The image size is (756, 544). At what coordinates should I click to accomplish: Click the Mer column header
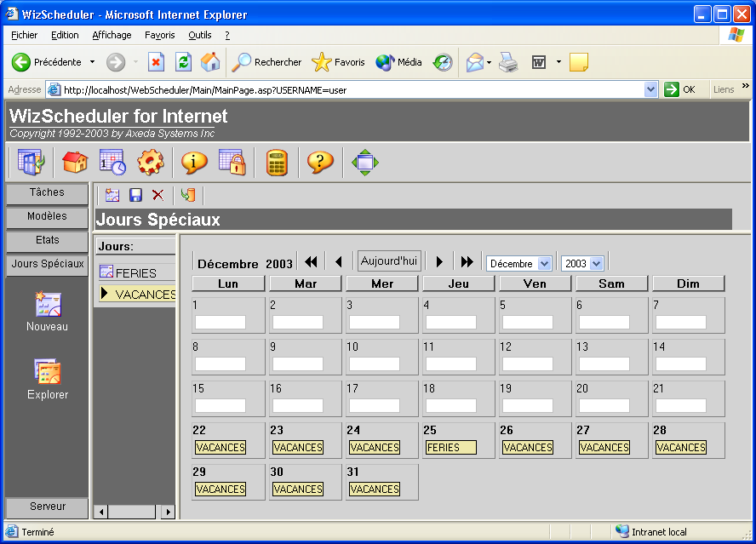pyautogui.click(x=382, y=283)
